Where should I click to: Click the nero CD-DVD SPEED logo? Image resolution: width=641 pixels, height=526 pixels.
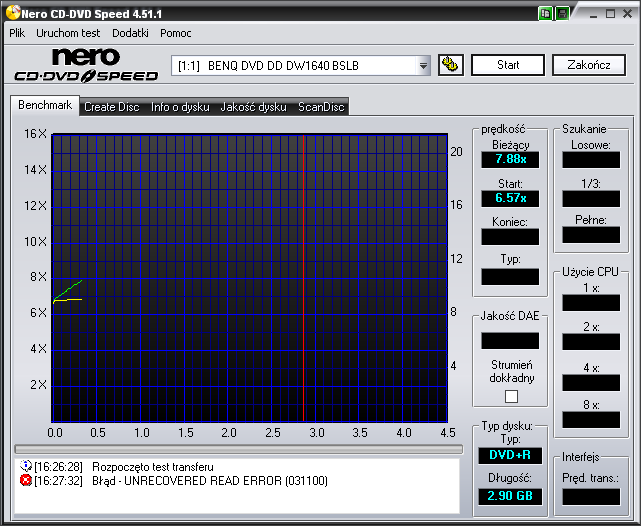pyautogui.click(x=86, y=65)
